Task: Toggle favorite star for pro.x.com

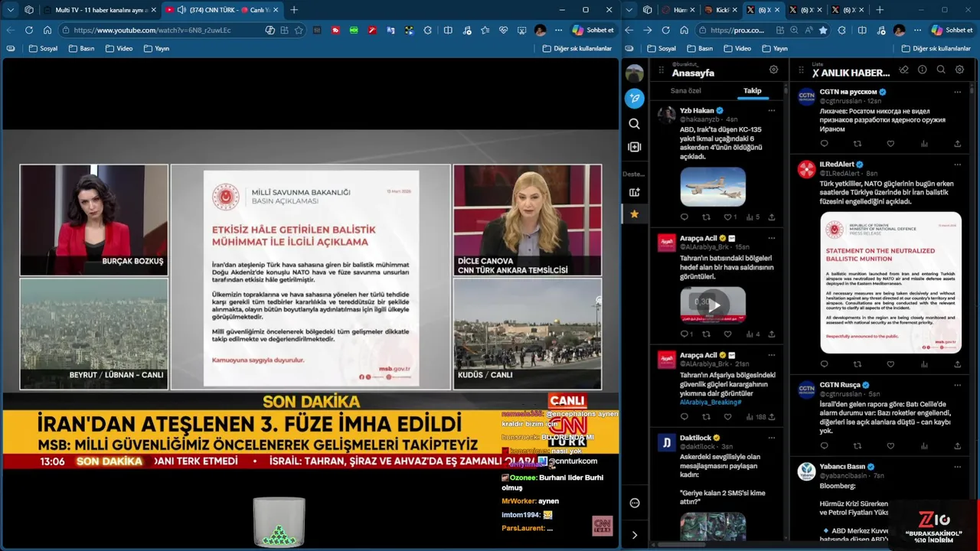Action: (x=823, y=30)
